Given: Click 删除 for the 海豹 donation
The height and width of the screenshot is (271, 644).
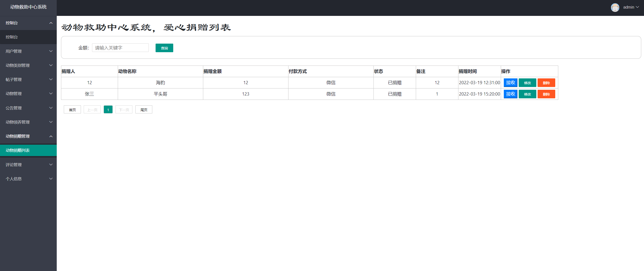Looking at the screenshot, I should click(x=546, y=83).
